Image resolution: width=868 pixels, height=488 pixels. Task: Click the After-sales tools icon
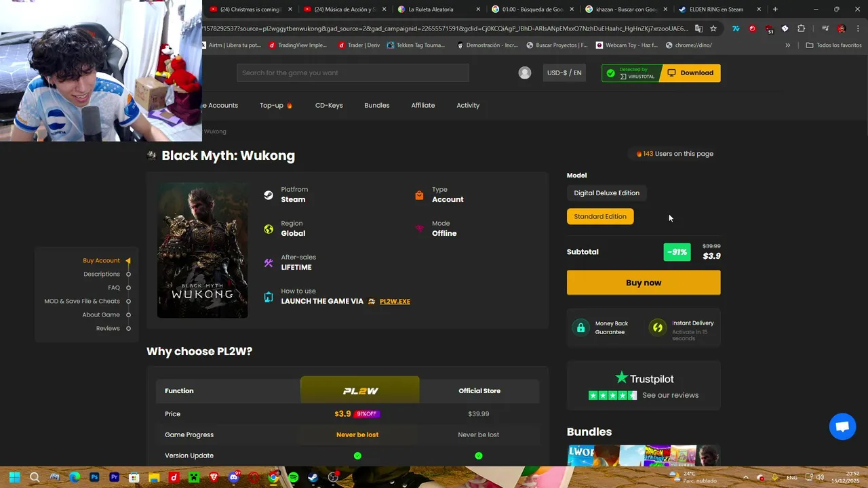[x=269, y=263]
